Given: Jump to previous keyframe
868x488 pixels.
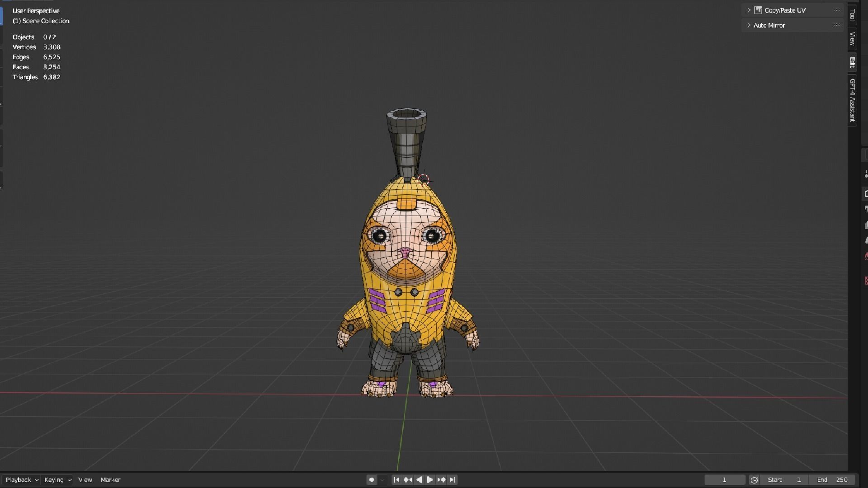Looking at the screenshot, I should tap(408, 480).
